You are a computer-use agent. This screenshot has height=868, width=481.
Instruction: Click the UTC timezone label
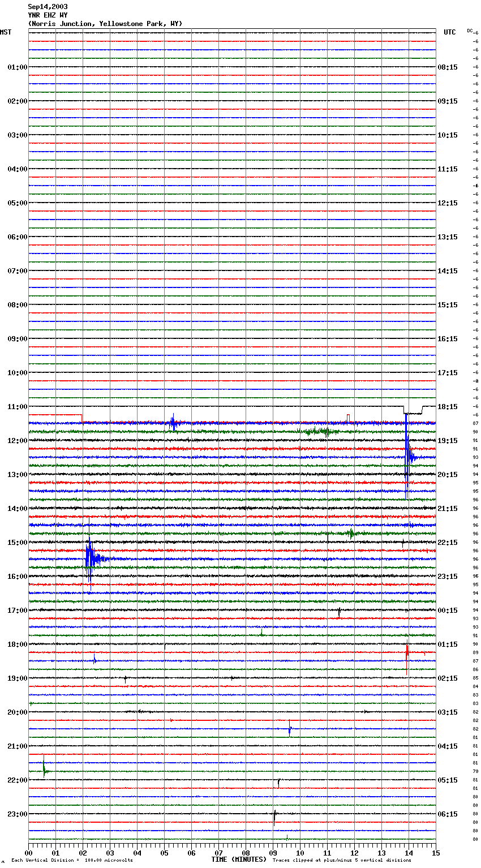click(x=450, y=32)
